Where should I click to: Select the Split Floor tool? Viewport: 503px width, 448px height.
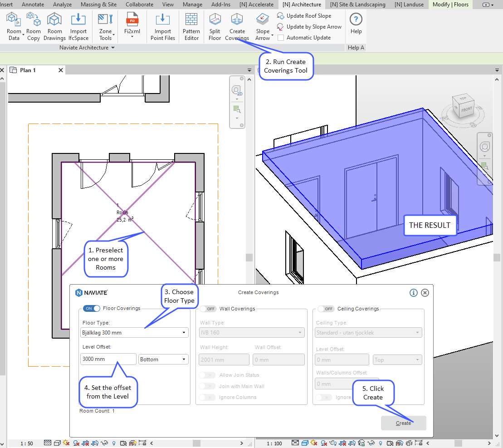point(215,26)
